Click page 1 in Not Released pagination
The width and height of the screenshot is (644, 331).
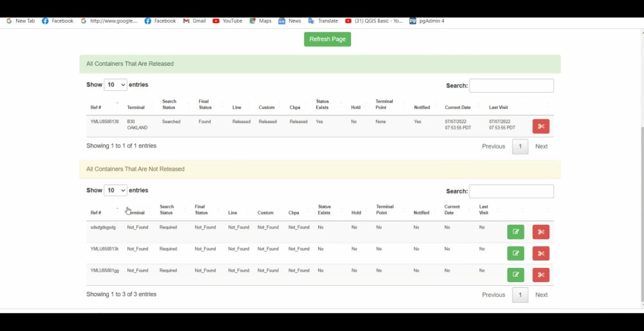(520, 295)
